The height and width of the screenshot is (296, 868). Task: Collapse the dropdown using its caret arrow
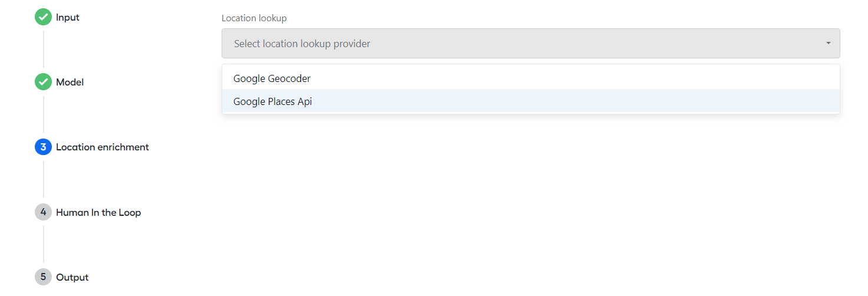click(828, 43)
